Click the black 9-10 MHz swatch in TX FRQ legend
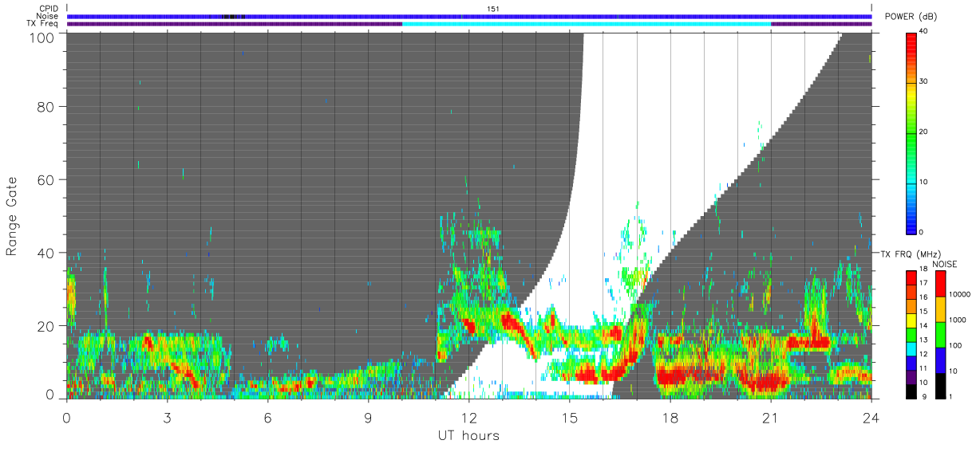980x452 pixels. 911,391
